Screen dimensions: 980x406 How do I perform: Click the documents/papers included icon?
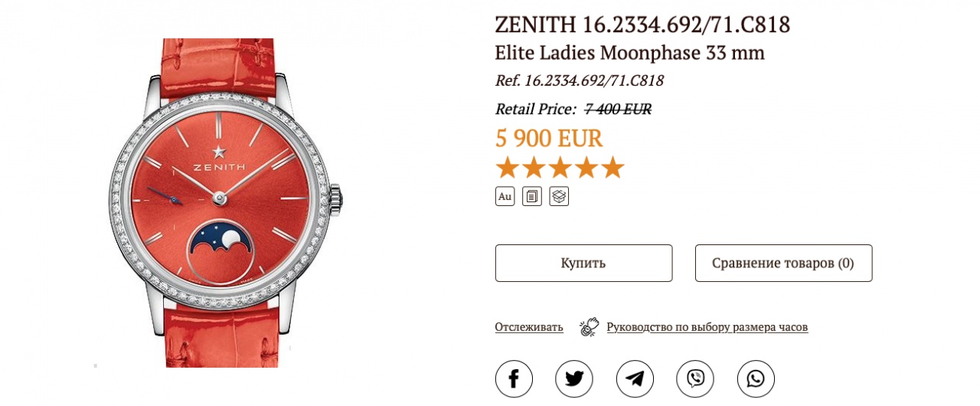[x=532, y=196]
